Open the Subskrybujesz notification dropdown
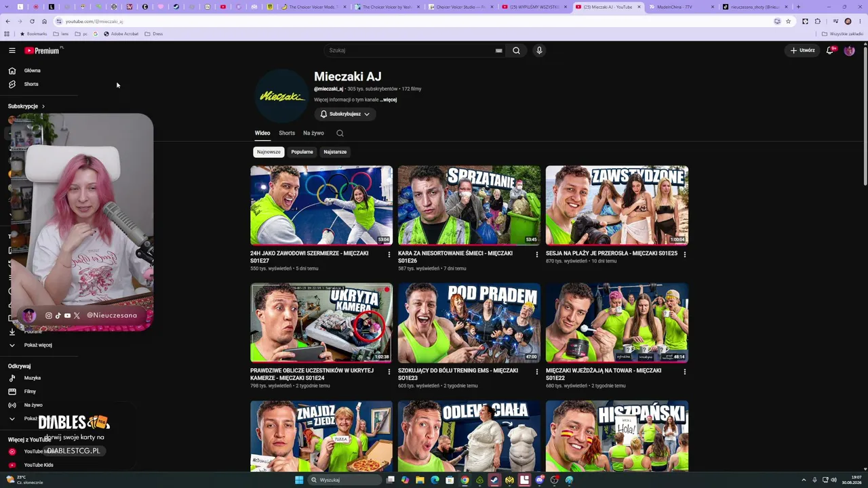The width and height of the screenshot is (868, 488). tap(344, 114)
